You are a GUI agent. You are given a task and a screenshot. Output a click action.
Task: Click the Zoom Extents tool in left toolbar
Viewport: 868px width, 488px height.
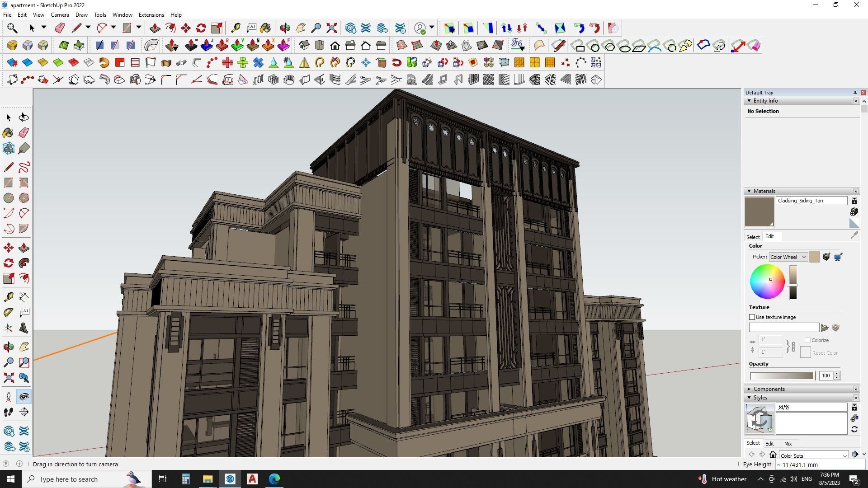point(8,378)
